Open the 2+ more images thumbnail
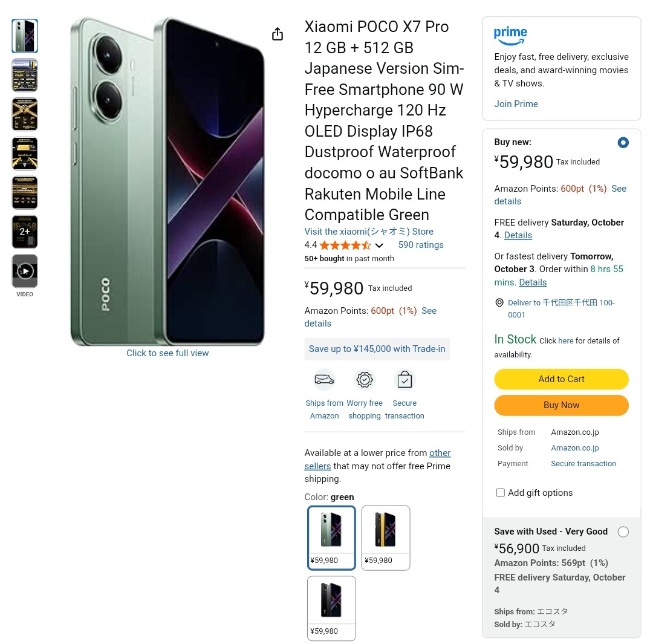Image resolution: width=653 pixels, height=644 pixels. (x=25, y=232)
